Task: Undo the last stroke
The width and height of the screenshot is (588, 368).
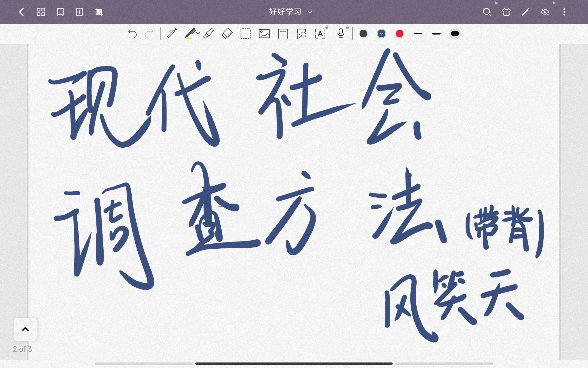Action: [133, 34]
